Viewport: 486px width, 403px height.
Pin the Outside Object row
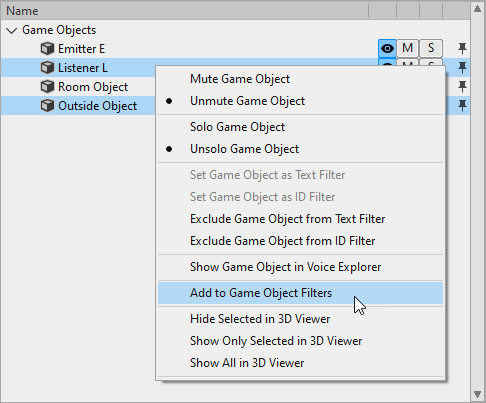[x=462, y=106]
